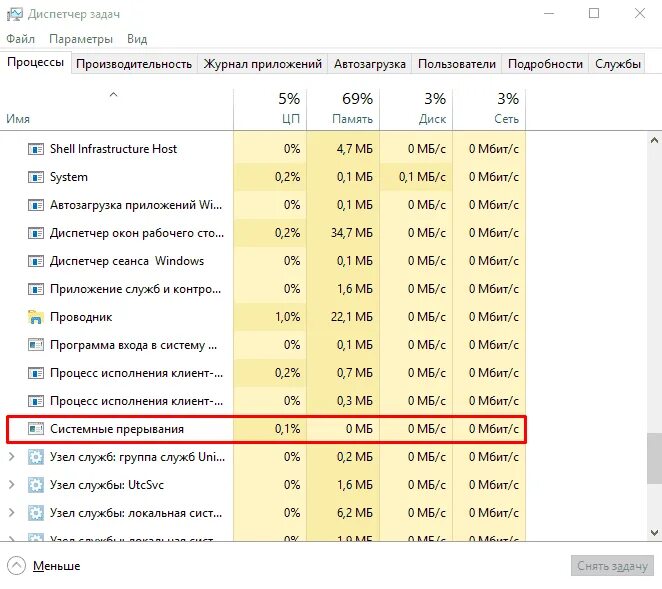Click the sort arrow above Имя column
Screen dimensions: 662x589
pos(113,95)
